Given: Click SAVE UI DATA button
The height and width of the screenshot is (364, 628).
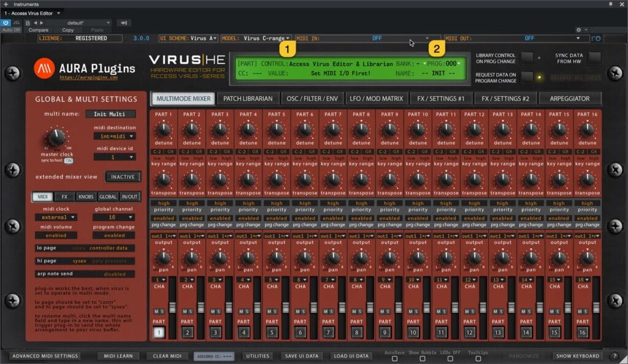Looking at the screenshot, I should click(302, 355).
